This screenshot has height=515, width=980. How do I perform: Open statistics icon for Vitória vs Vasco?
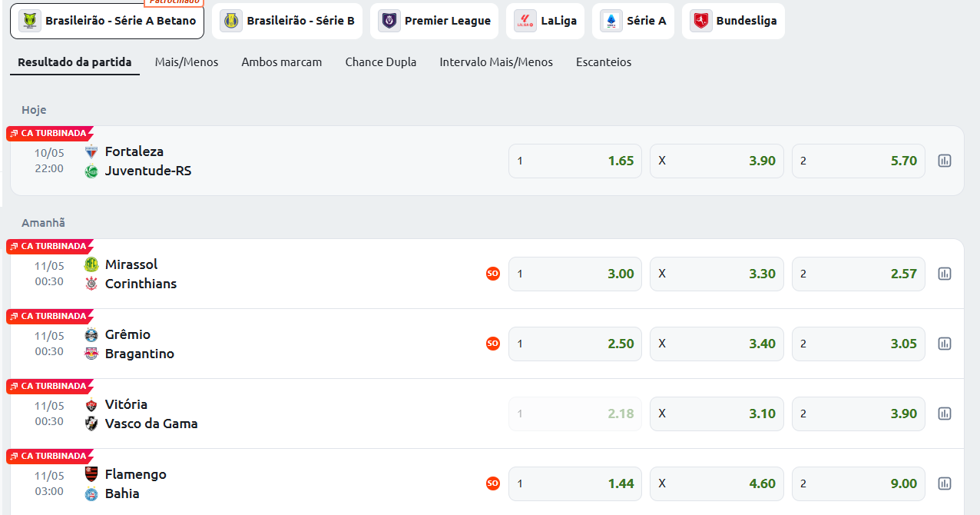(945, 414)
